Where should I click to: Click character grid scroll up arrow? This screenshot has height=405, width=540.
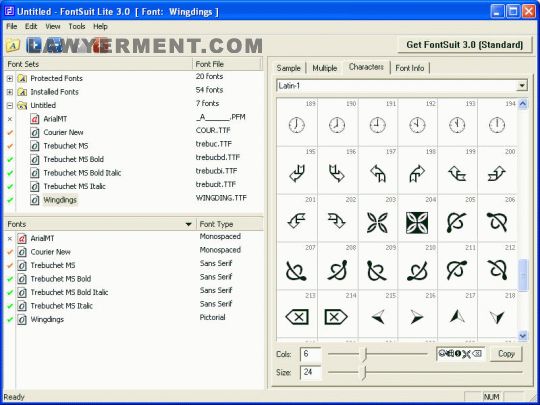click(x=523, y=104)
